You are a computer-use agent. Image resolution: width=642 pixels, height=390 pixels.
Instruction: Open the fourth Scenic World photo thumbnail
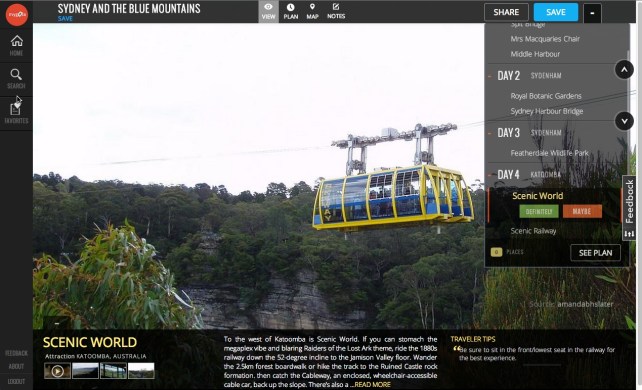coord(141,371)
